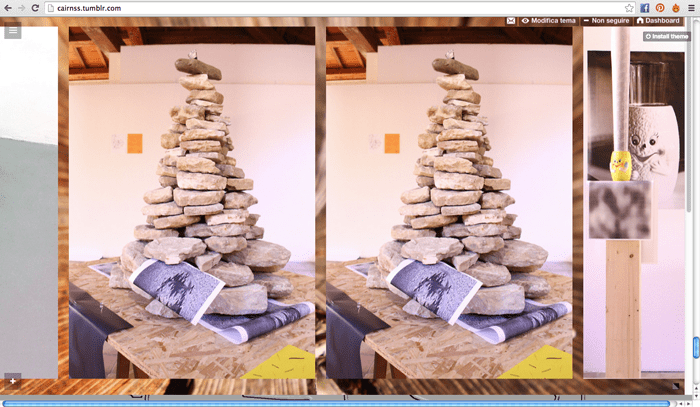The width and height of the screenshot is (700, 407).
Task: Click the Modifica tema button
Action: coord(549,21)
